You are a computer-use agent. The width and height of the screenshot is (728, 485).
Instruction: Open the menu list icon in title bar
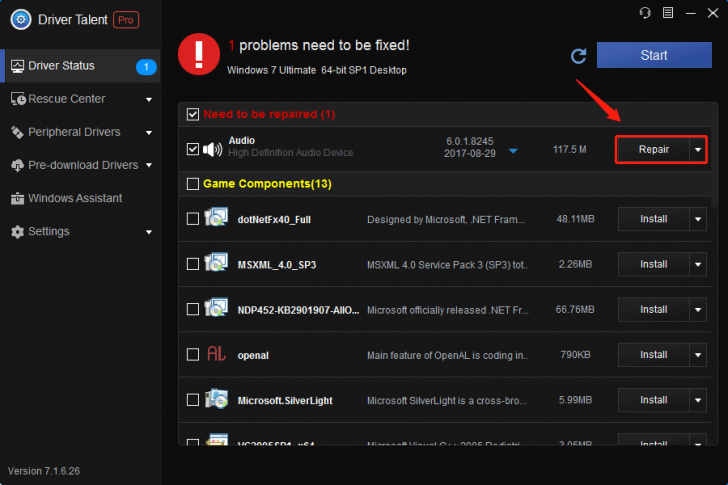pyautogui.click(x=668, y=13)
